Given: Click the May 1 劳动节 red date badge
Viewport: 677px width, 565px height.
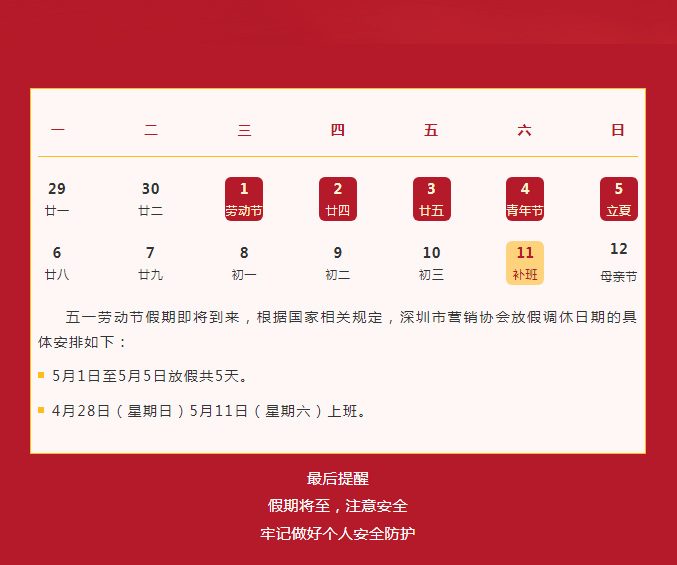Looking at the screenshot, I should 244,199.
